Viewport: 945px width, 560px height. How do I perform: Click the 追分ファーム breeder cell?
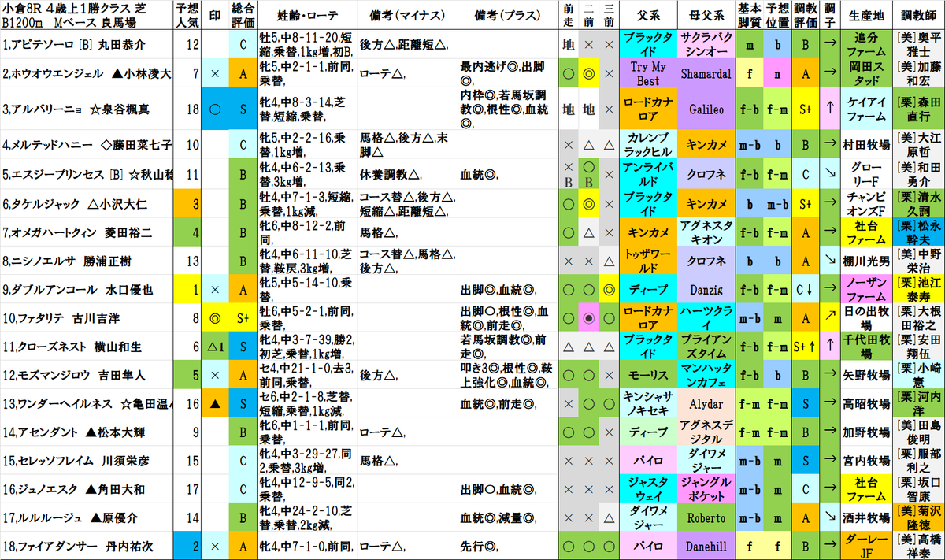[865, 44]
